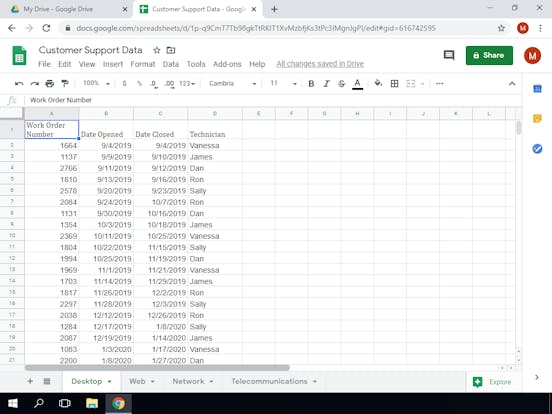Star the Customer Support Data document
The image size is (552, 414).
tap(157, 50)
